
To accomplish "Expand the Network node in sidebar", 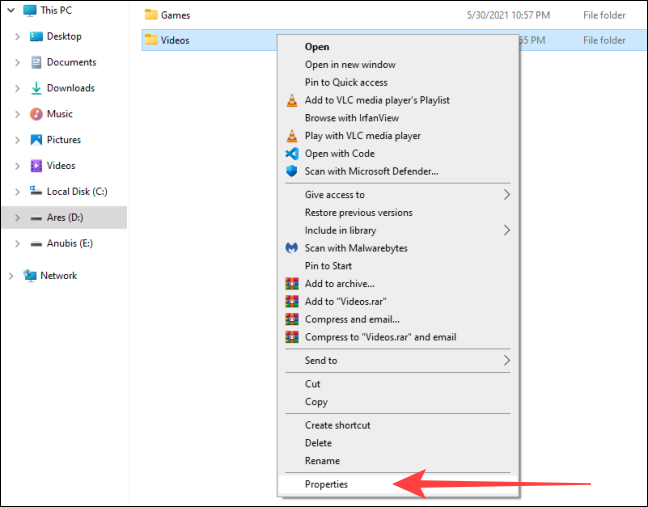I will [x=10, y=276].
